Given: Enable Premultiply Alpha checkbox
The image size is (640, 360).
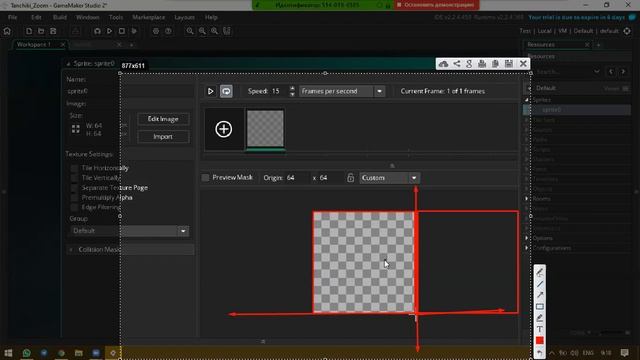Looking at the screenshot, I should [74, 198].
